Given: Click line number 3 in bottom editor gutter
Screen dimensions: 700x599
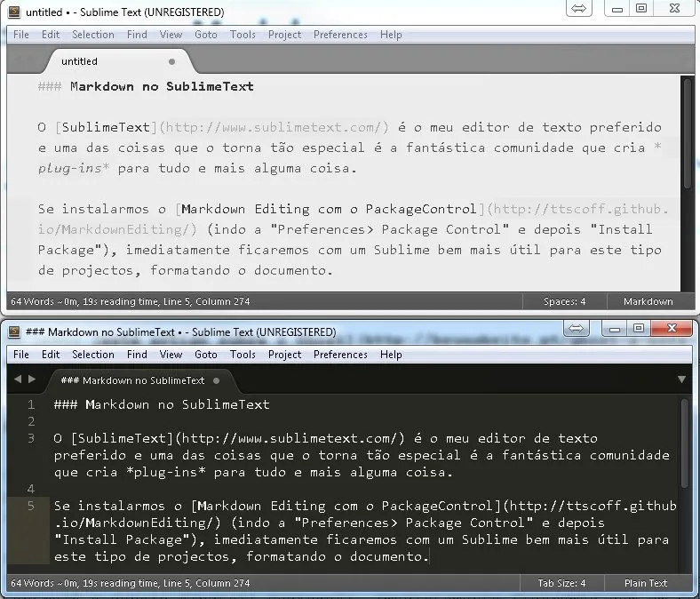Looking at the screenshot, I should (x=31, y=438).
